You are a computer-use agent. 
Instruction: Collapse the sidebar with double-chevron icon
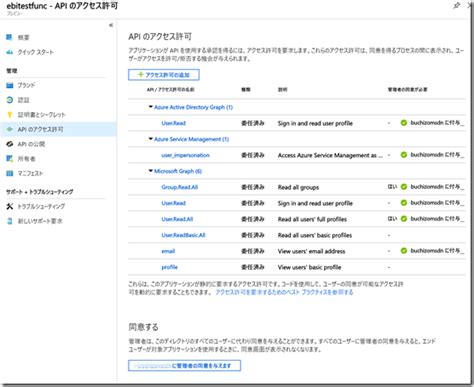tap(111, 25)
